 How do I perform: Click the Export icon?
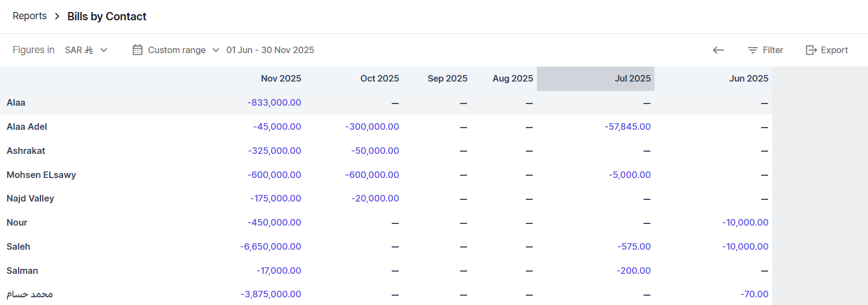tap(811, 50)
